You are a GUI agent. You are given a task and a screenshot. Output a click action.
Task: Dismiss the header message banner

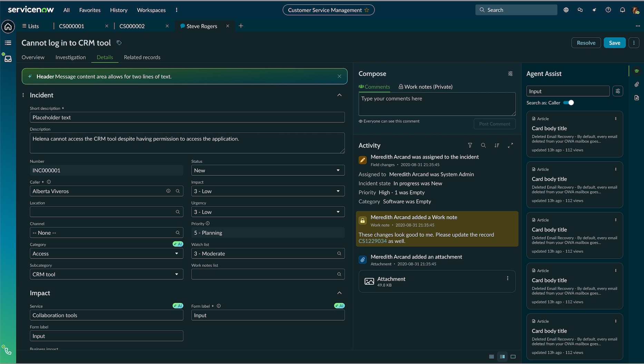(339, 77)
